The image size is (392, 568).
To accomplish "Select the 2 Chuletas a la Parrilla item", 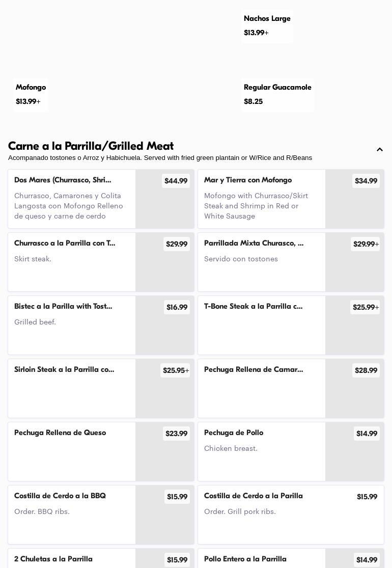I will [71, 559].
